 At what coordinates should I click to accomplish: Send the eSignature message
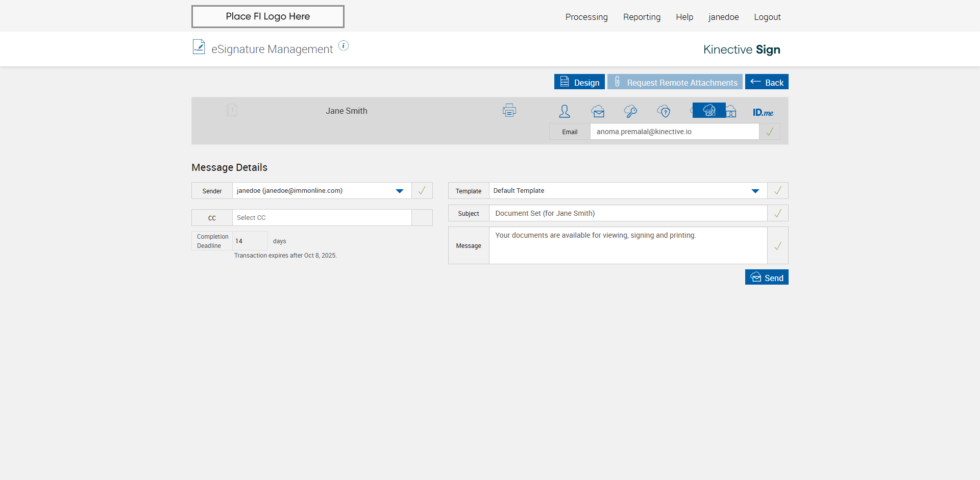click(x=767, y=277)
